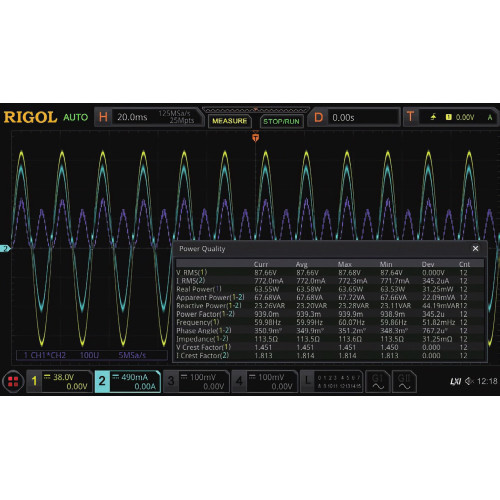Toggle channel 4 label 100mV

point(265,381)
